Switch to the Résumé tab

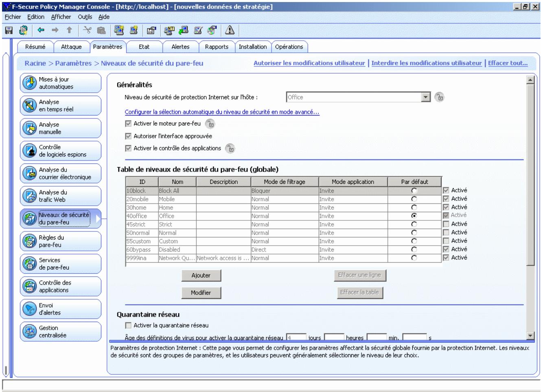click(x=35, y=47)
